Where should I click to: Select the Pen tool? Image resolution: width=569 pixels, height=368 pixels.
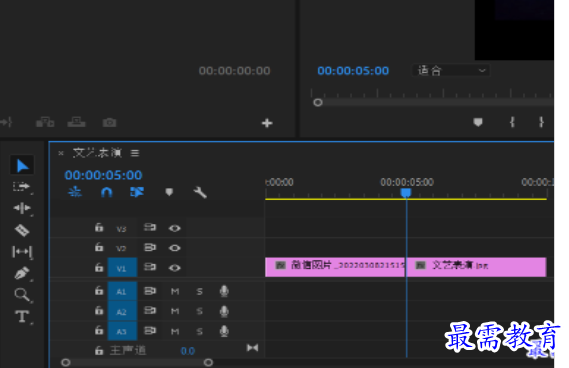[22, 273]
